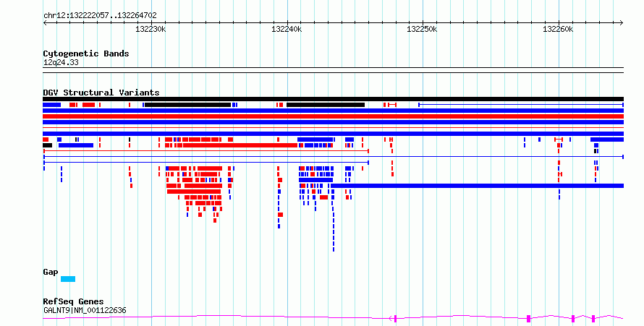This screenshot has height=326, width=644.
Task: Click the full-width black variant bar at top
Action: tap(333, 99)
